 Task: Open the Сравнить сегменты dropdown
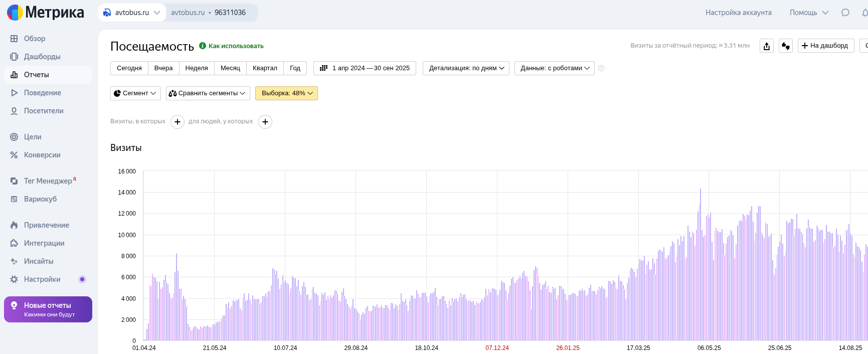pyautogui.click(x=208, y=93)
